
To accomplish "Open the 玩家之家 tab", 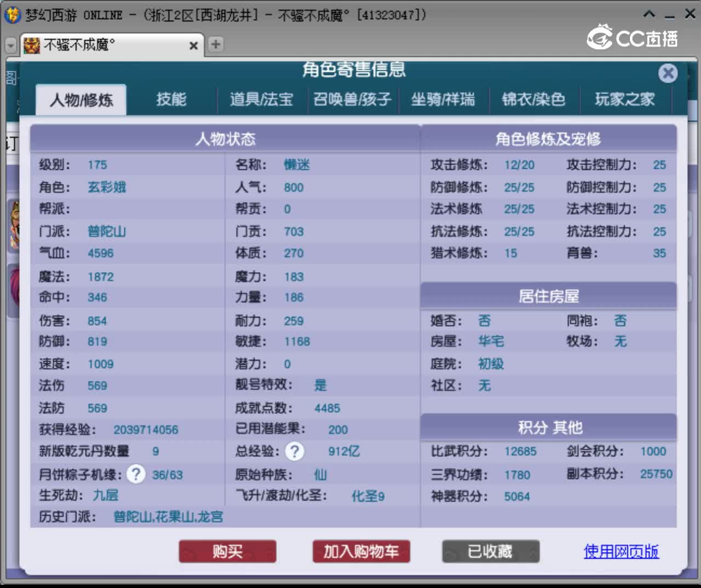I will [625, 99].
